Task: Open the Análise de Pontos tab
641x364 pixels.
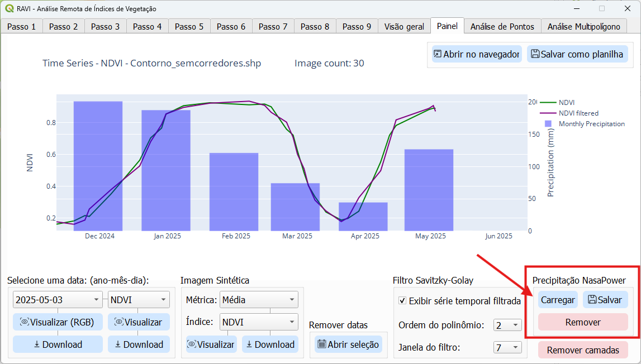Action: pos(502,26)
